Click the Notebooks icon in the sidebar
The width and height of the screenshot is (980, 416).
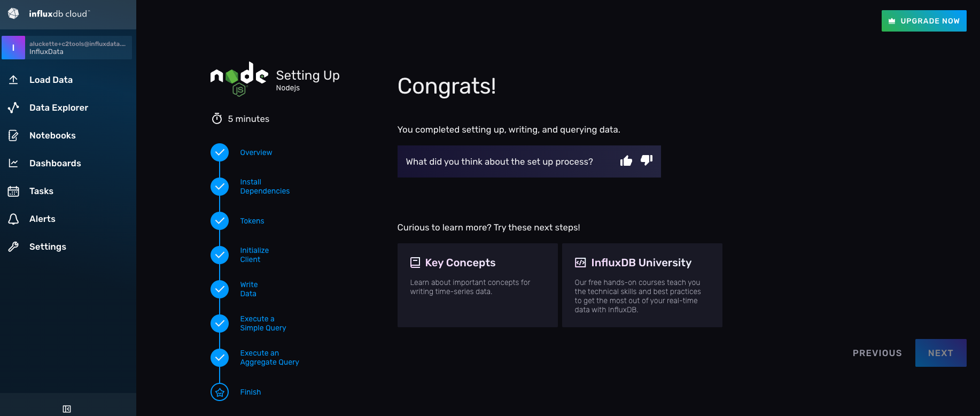pyautogui.click(x=14, y=135)
